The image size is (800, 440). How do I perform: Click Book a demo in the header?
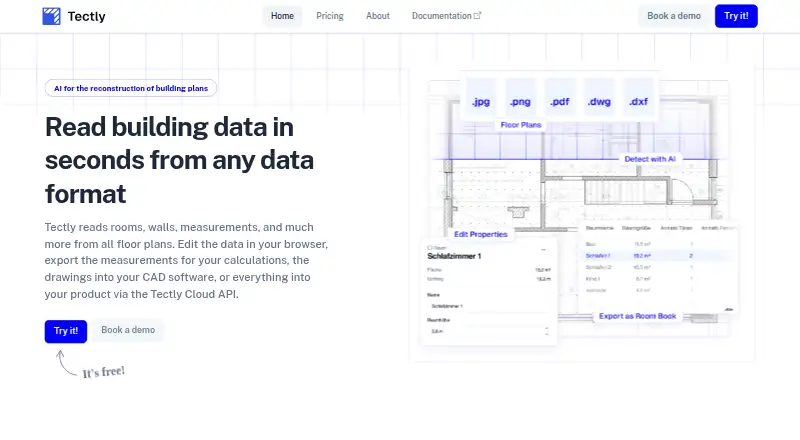(673, 16)
